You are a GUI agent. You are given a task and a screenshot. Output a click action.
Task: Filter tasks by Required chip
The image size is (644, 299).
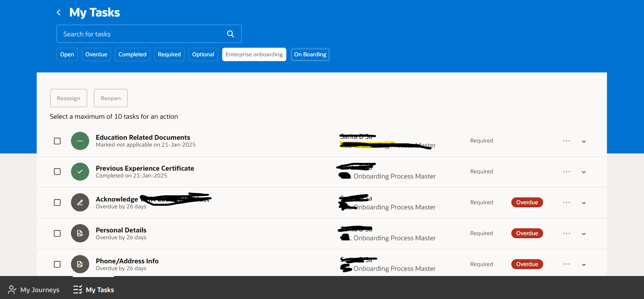[x=169, y=54]
